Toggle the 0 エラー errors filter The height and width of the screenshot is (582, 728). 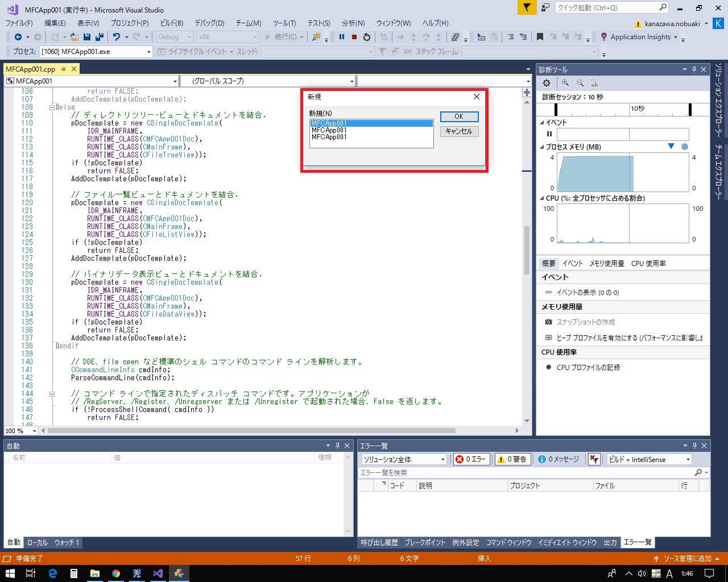point(471,459)
